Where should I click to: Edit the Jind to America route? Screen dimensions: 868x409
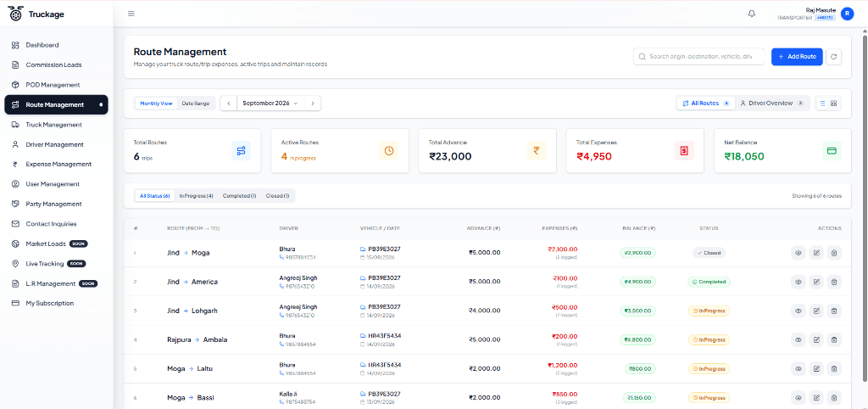click(x=816, y=282)
